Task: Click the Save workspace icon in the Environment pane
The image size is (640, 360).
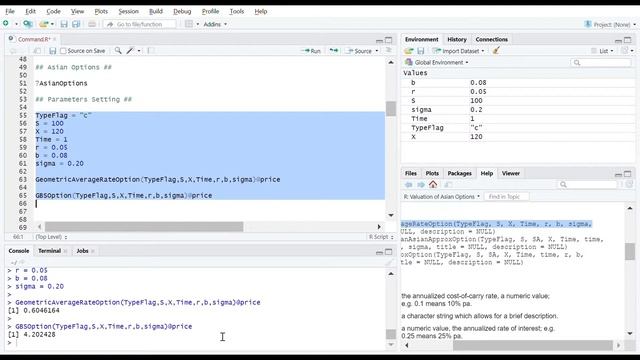Action: [x=421, y=51]
